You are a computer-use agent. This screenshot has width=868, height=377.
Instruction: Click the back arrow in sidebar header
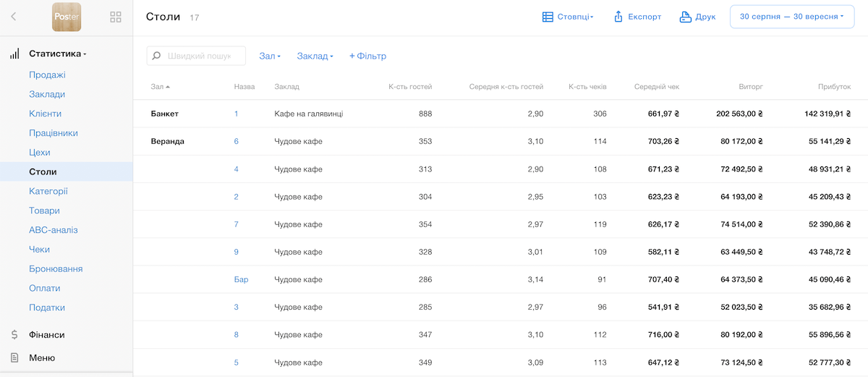click(x=14, y=17)
